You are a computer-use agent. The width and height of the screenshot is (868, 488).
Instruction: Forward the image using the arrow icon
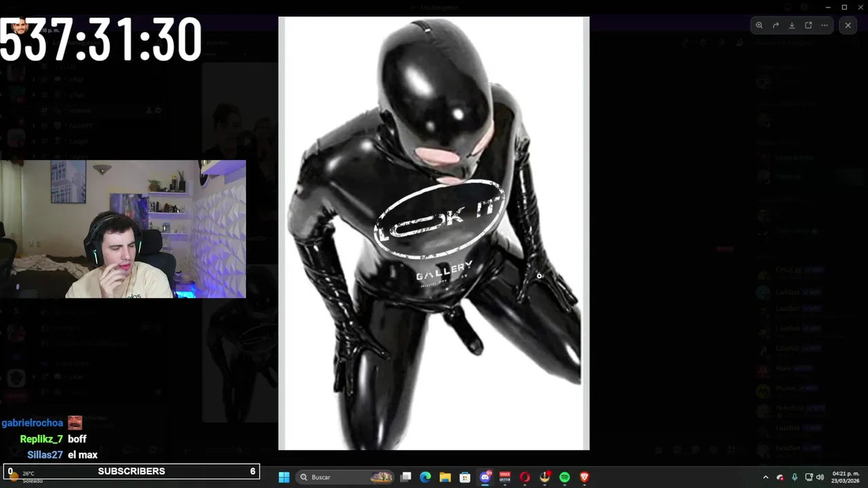tap(776, 25)
